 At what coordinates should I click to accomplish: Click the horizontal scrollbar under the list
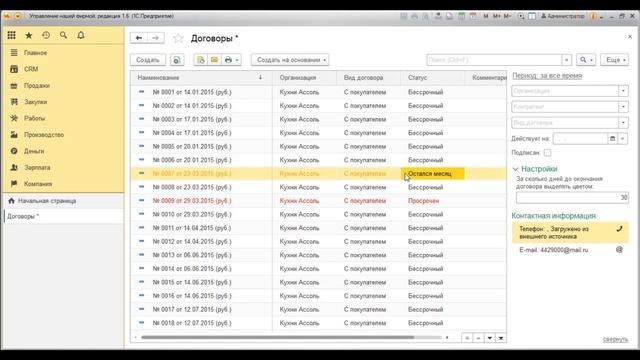tap(278, 338)
